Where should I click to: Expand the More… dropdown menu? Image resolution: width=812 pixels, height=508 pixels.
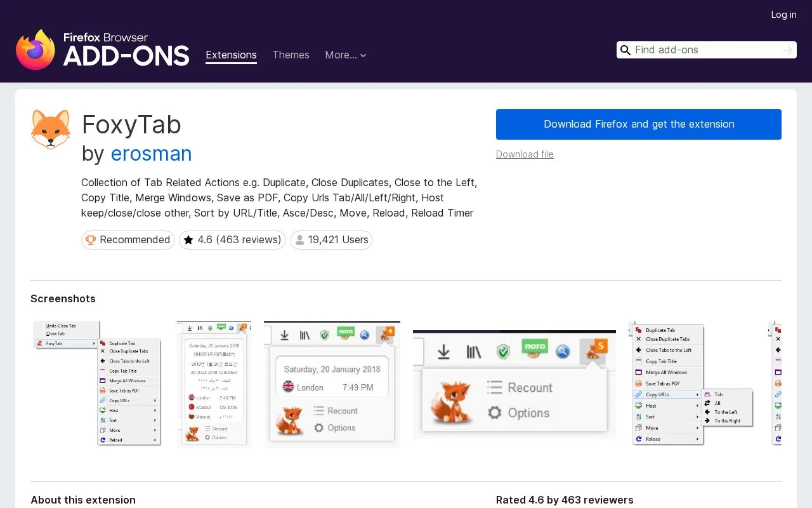pyautogui.click(x=346, y=55)
